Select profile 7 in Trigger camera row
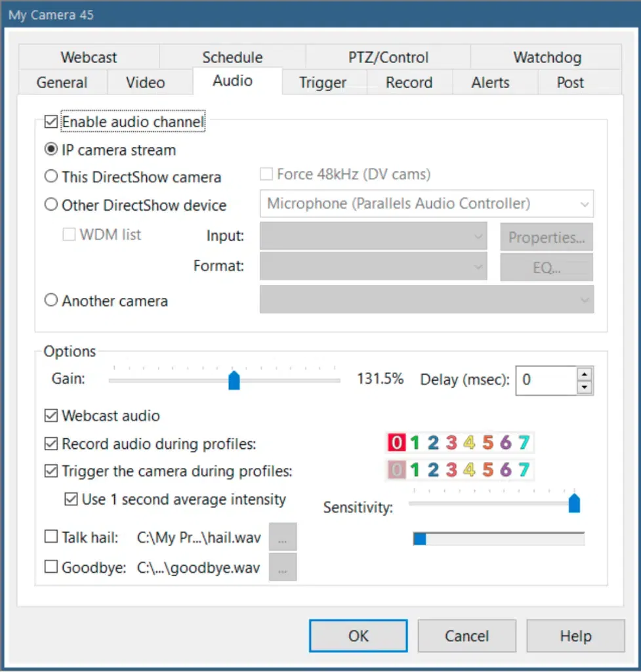 click(x=524, y=470)
